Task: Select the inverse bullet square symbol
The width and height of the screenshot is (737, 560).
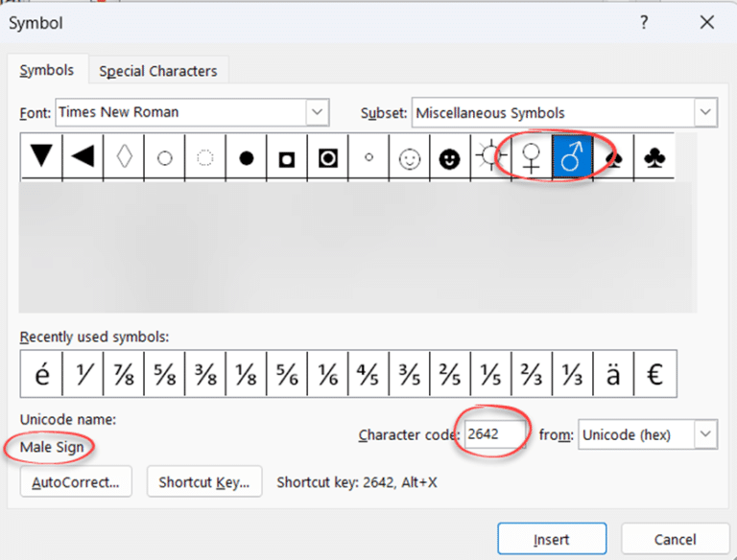Action: click(x=287, y=156)
